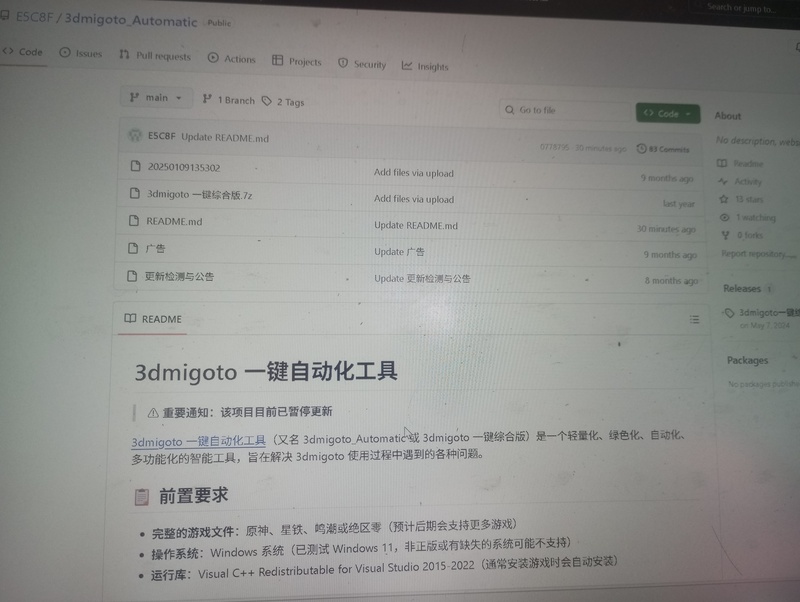
Task: Switch to the Pull requests tab
Action: 155,56
